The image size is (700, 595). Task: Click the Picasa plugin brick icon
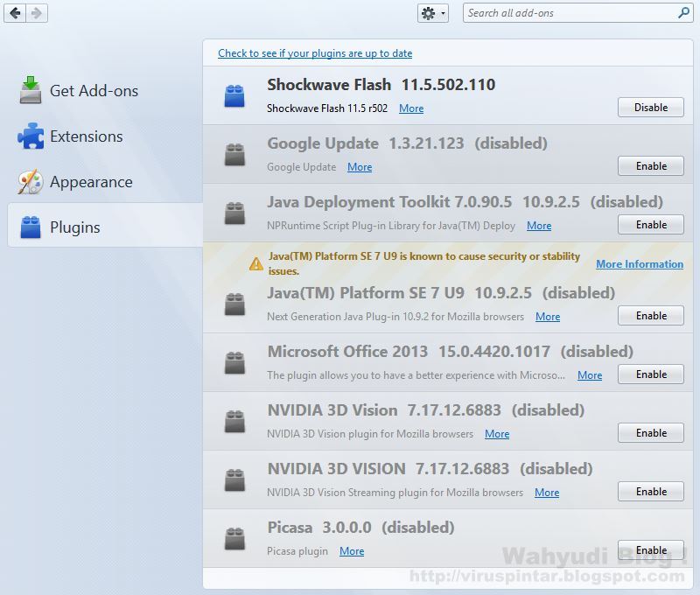pos(234,538)
